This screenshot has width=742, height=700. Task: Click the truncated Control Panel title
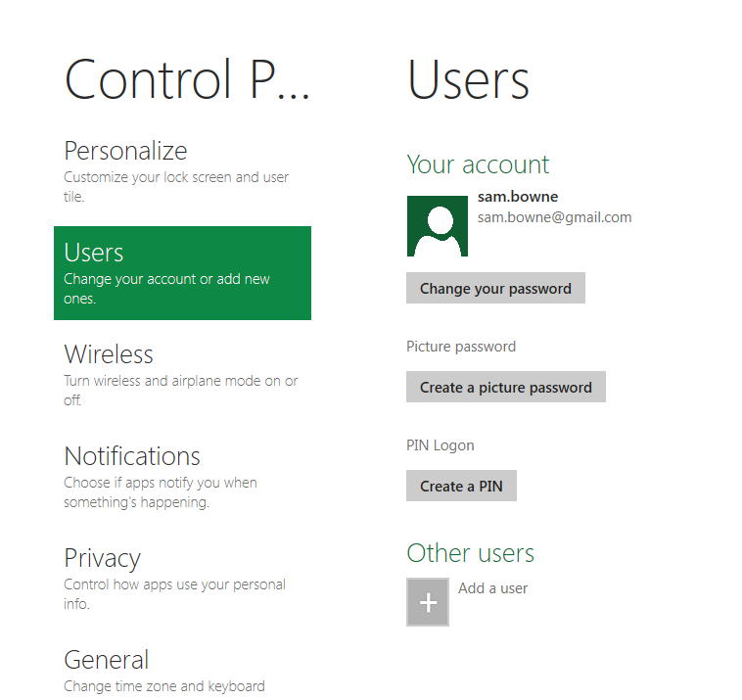(187, 80)
